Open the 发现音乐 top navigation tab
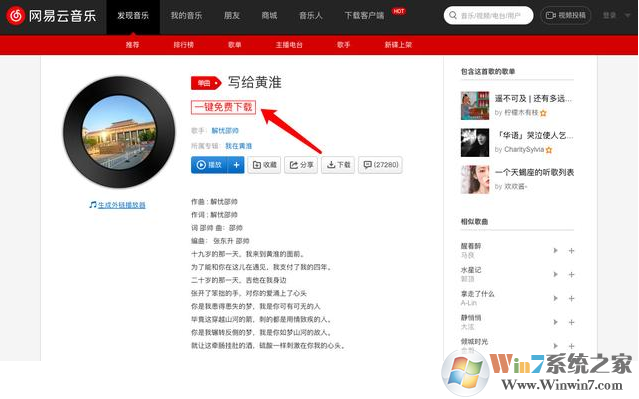 tap(133, 16)
